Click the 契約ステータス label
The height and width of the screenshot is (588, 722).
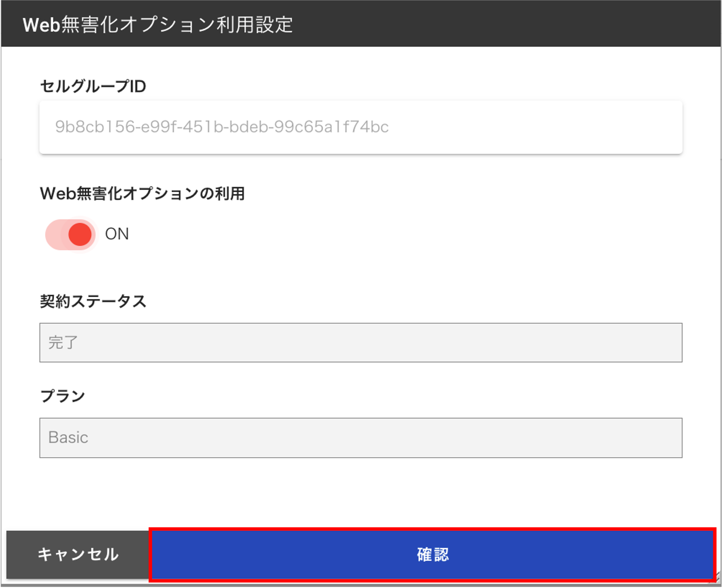point(93,301)
